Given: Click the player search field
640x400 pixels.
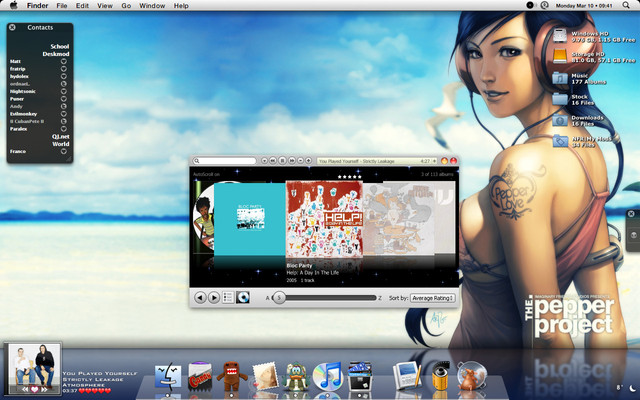Looking at the screenshot, I should (224, 161).
